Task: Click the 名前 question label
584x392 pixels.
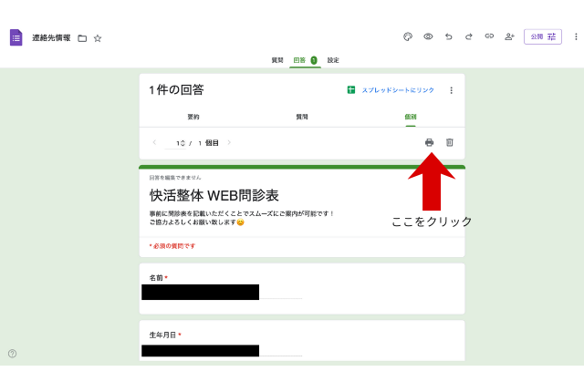Action: click(x=156, y=278)
